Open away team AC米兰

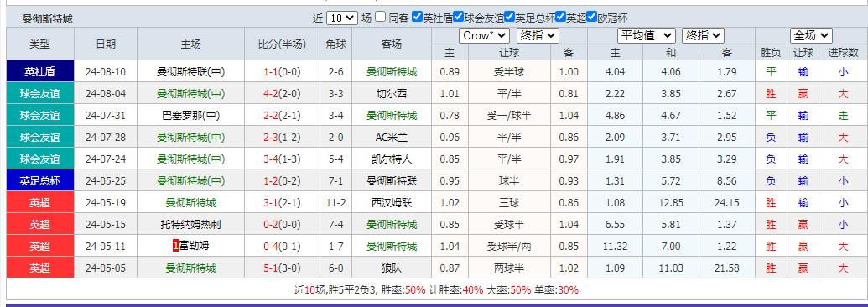392,138
